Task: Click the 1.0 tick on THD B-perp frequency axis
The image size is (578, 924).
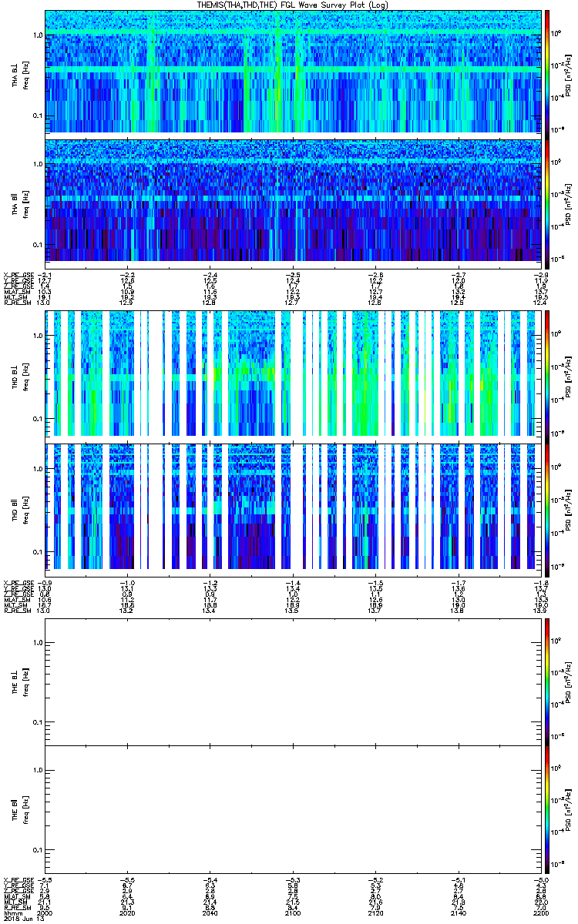Action: click(x=38, y=337)
